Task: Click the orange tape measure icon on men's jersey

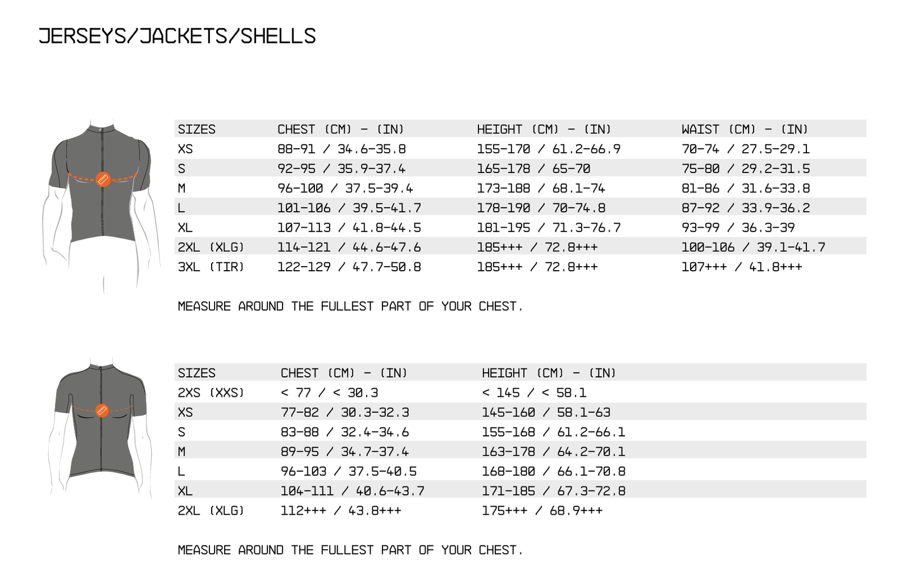Action: click(103, 179)
